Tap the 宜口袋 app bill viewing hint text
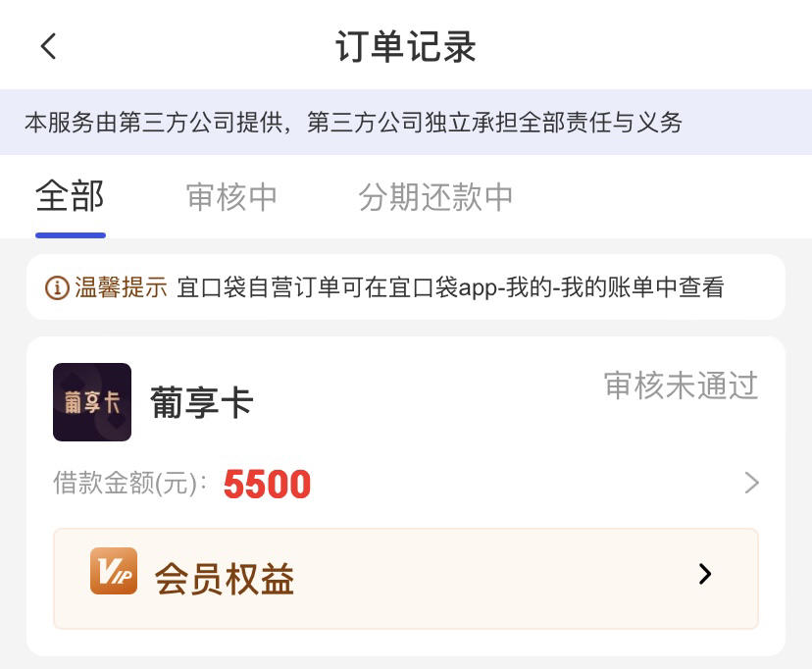This screenshot has width=812, height=669. (450, 287)
